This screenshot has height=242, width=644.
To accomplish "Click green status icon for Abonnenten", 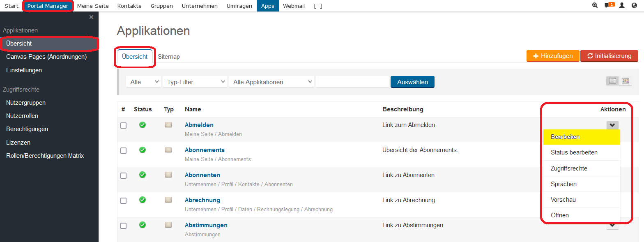I will (143, 175).
